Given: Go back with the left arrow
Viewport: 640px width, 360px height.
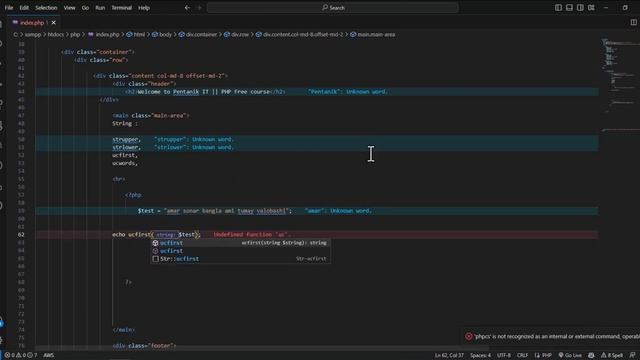Looking at the screenshot, I should click(187, 8).
